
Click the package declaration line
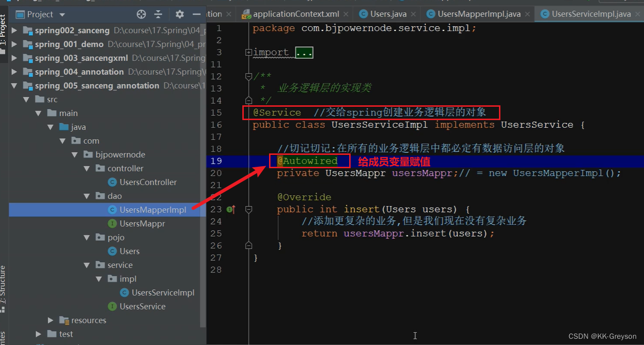click(x=364, y=28)
